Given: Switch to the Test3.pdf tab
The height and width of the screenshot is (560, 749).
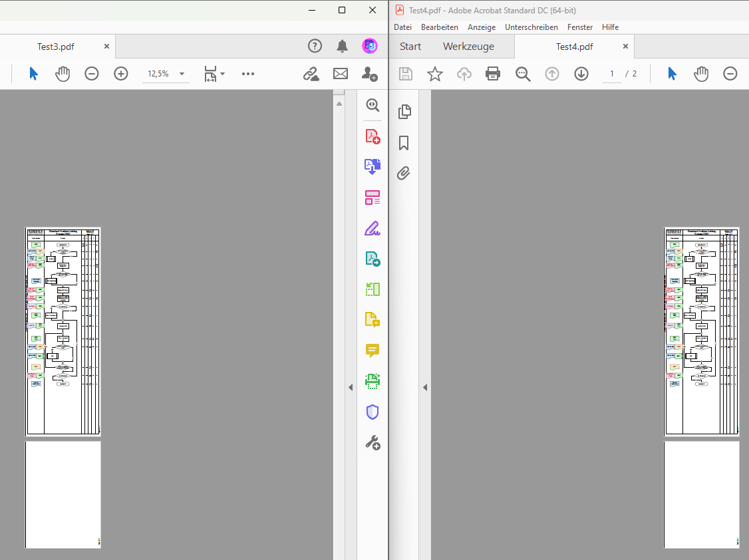Looking at the screenshot, I should click(56, 47).
